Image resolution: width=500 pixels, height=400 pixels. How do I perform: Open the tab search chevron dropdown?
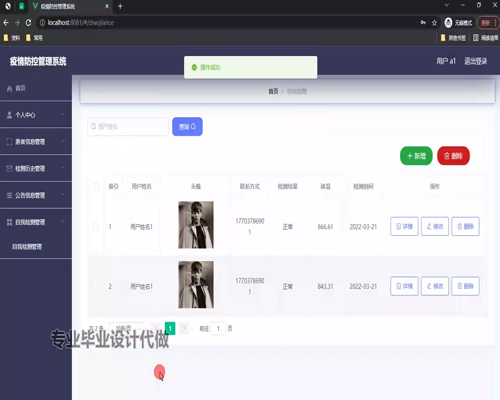click(447, 5)
